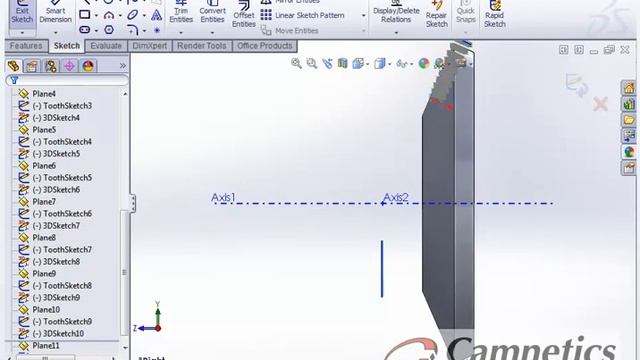Select the Sketch tab
This screenshot has width=640, height=360.
[x=67, y=46]
